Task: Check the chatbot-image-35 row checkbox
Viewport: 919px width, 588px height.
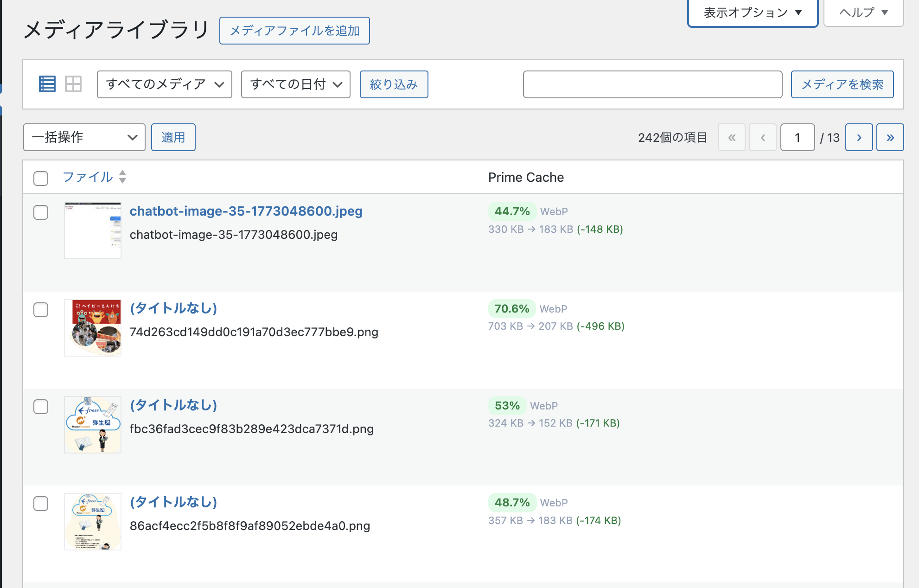Action: point(41,212)
